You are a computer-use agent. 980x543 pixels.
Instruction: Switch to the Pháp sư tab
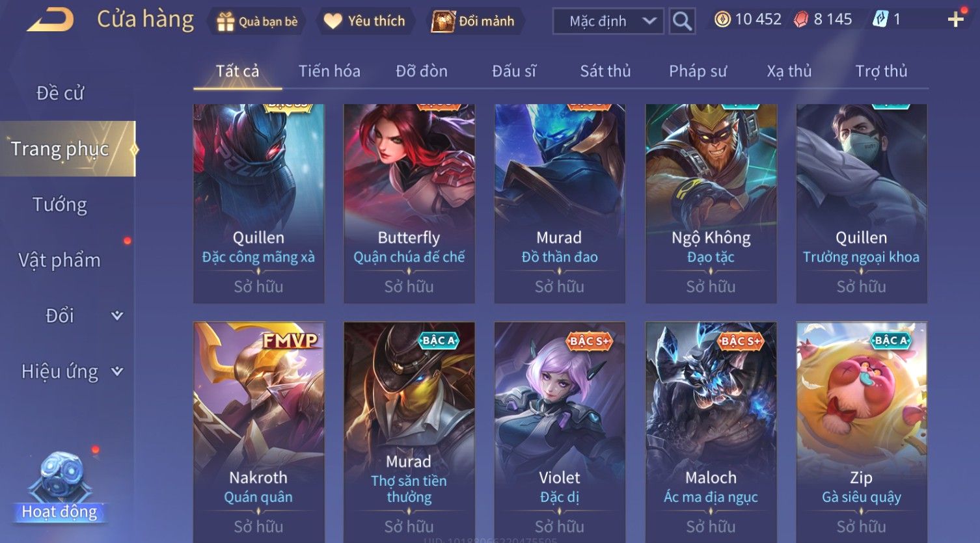click(698, 71)
